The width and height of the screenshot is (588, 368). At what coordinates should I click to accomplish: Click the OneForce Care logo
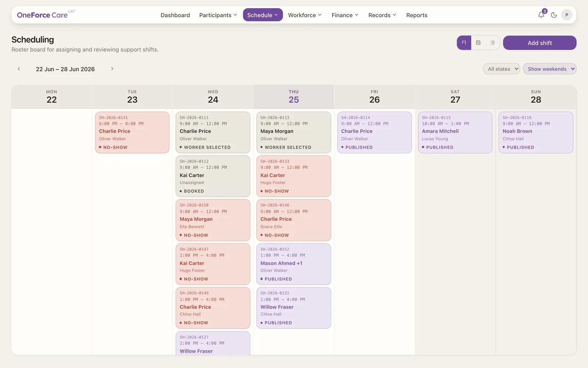[42, 15]
